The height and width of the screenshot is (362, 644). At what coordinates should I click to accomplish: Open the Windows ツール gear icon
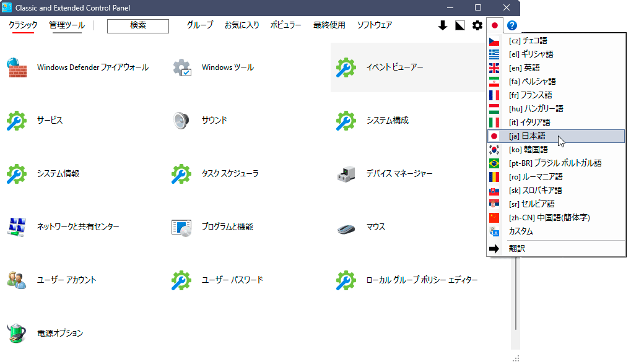click(181, 67)
